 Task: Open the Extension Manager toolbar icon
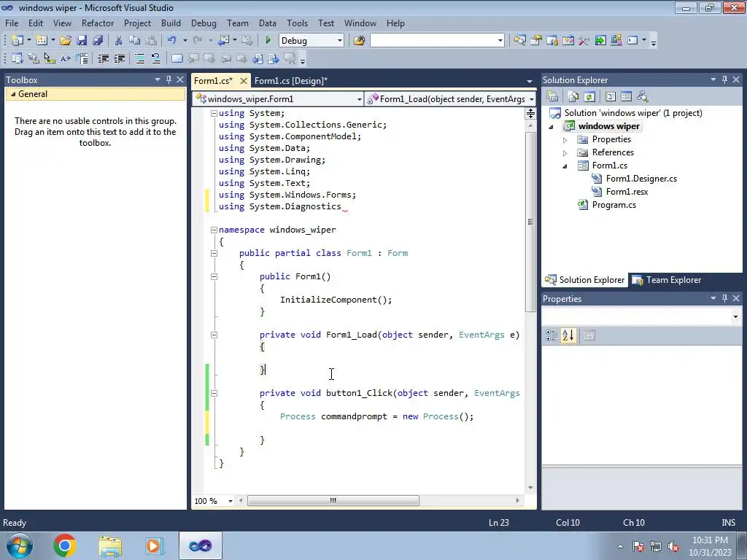[x=616, y=41]
